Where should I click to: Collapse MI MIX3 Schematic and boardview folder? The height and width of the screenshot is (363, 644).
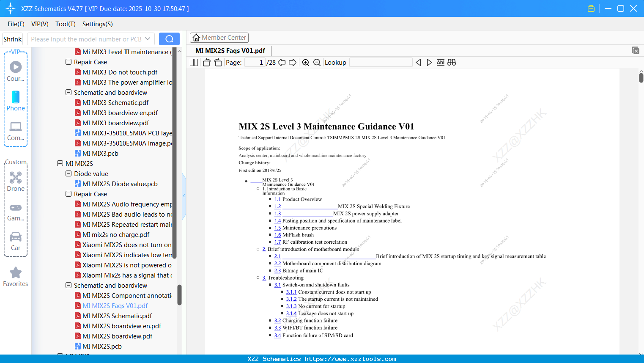(69, 92)
